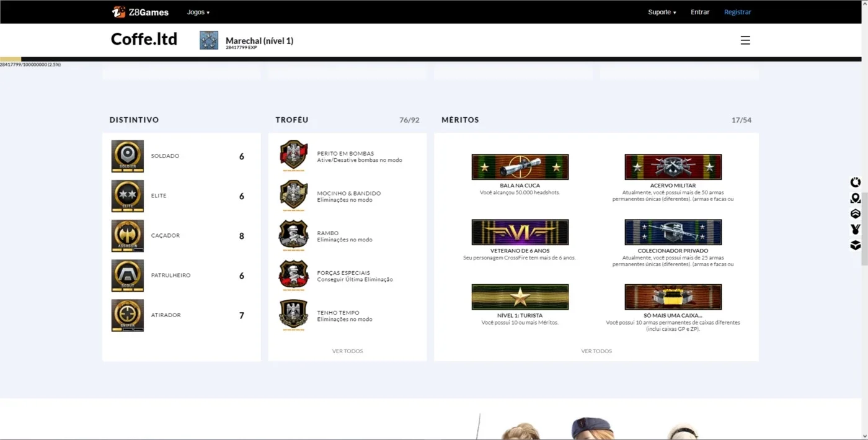The width and height of the screenshot is (868, 440).
Task: Select the rank chevrons sidebar icon
Action: (856, 213)
